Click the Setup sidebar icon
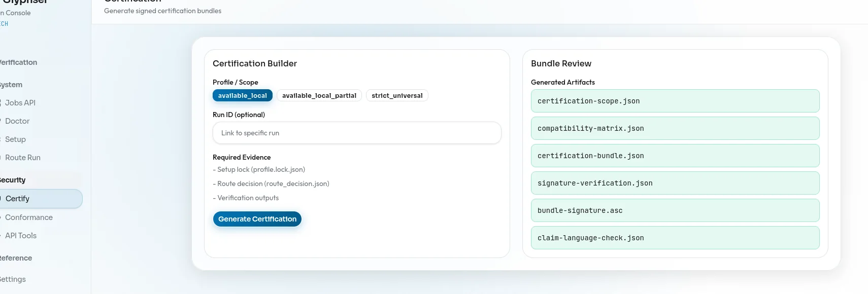 tap(2, 139)
